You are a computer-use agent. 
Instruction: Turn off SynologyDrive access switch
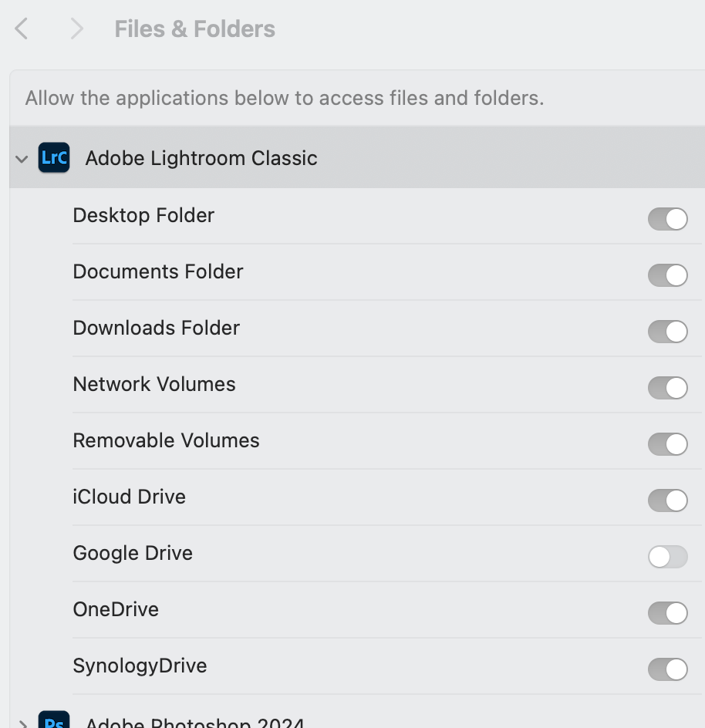[667, 669]
